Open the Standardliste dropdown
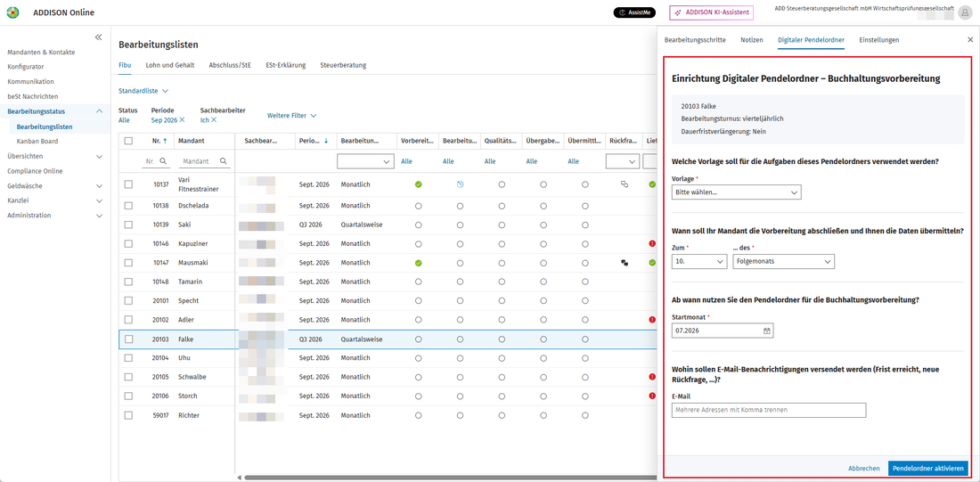Image resolution: width=980 pixels, height=482 pixels. point(143,91)
